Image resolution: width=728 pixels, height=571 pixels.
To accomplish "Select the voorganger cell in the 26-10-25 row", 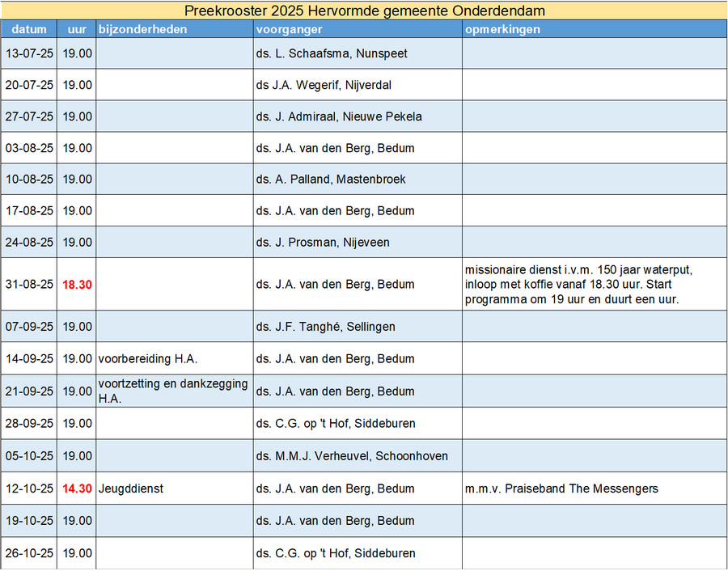I will 358,553.
